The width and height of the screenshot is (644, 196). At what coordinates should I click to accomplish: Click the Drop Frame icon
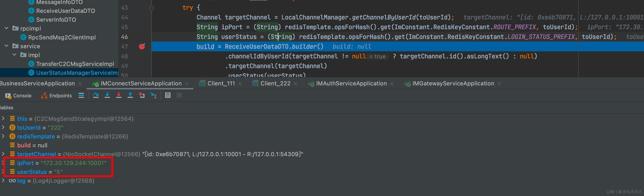click(142, 95)
